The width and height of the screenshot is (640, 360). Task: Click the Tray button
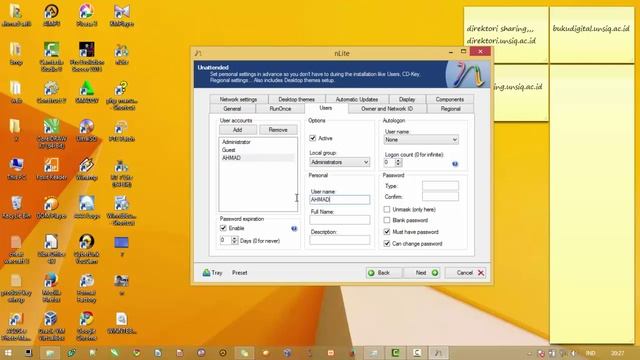[x=213, y=273]
